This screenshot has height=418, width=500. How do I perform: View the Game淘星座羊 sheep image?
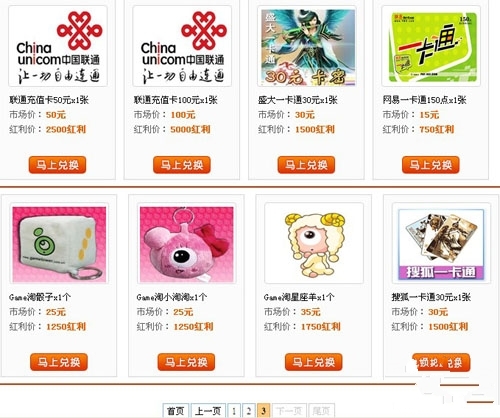[x=314, y=244]
